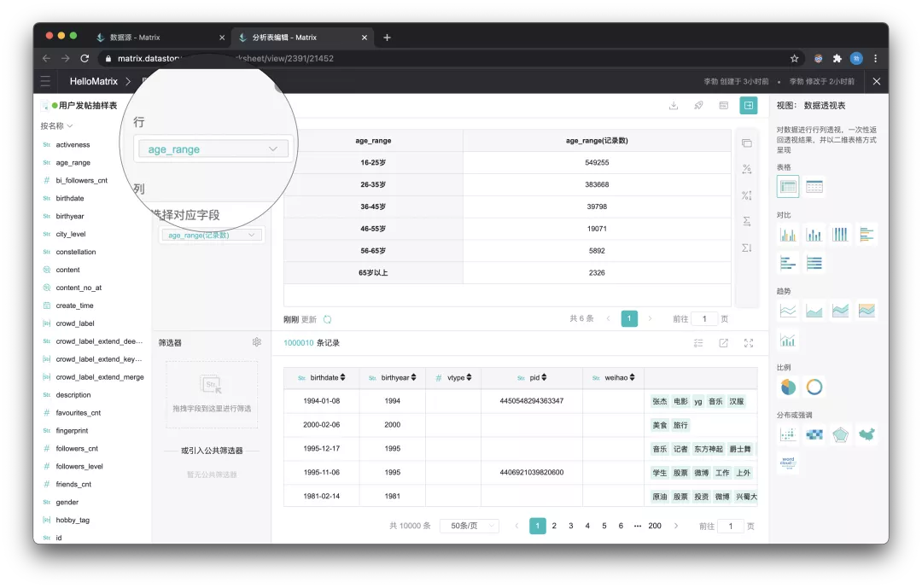Pick the donut chart icon
922x588 pixels.
tap(814, 387)
